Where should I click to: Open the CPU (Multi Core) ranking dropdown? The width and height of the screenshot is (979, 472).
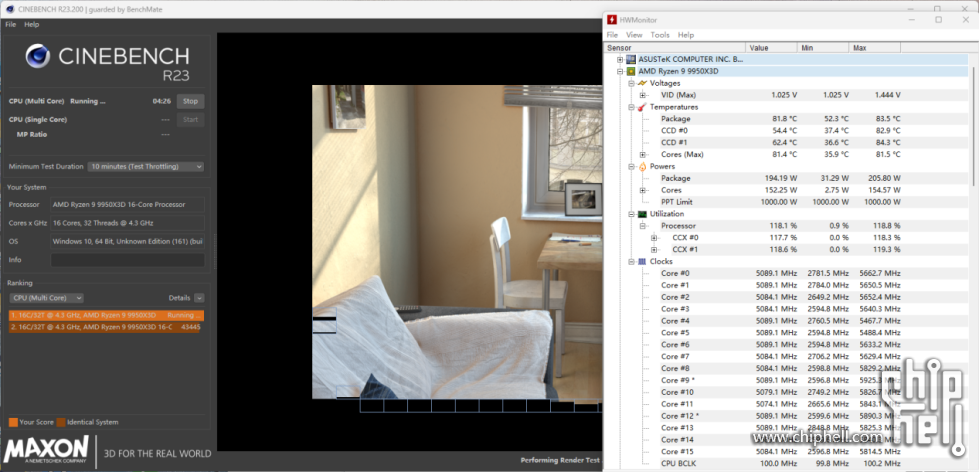45,298
